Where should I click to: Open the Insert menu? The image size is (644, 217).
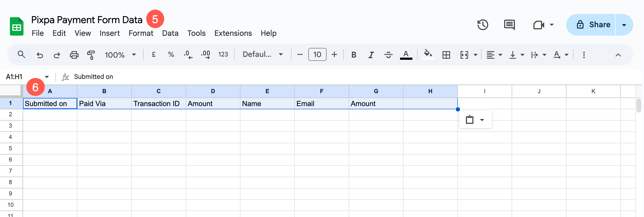point(109,33)
